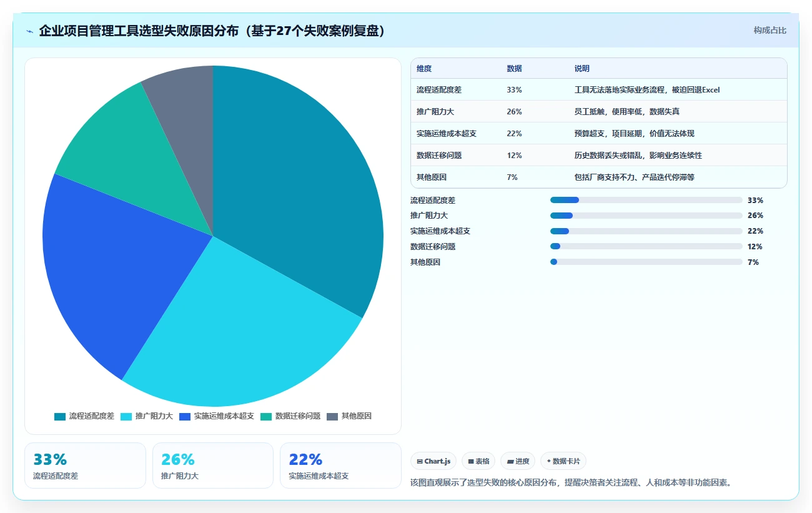Click the 数据迁移问题 12% progress bar
This screenshot has width=812, height=513.
coord(646,246)
